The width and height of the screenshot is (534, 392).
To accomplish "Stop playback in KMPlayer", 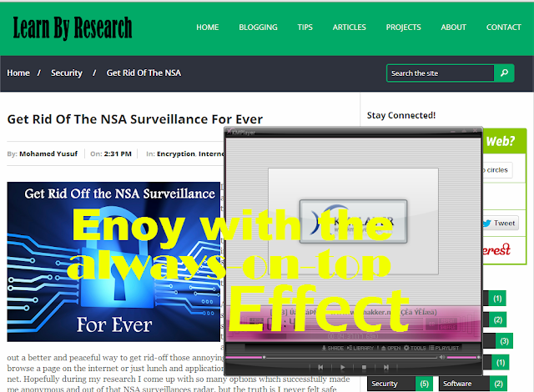I will pos(364,367).
